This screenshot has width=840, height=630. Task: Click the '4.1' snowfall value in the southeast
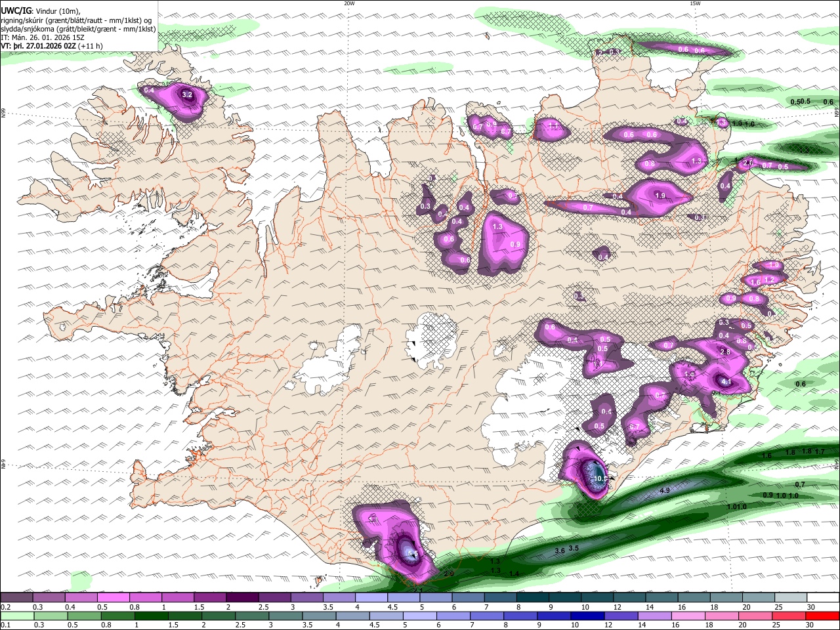tap(726, 382)
